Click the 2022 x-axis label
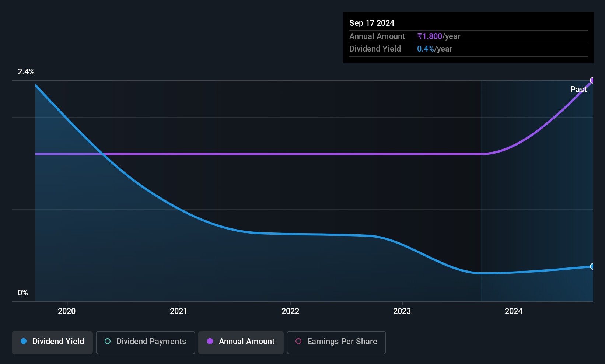The width and height of the screenshot is (605, 364). tap(290, 311)
